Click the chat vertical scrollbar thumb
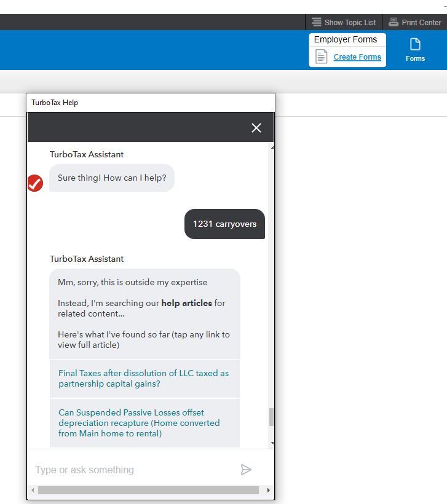The height and width of the screenshot is (504, 447). (x=271, y=417)
